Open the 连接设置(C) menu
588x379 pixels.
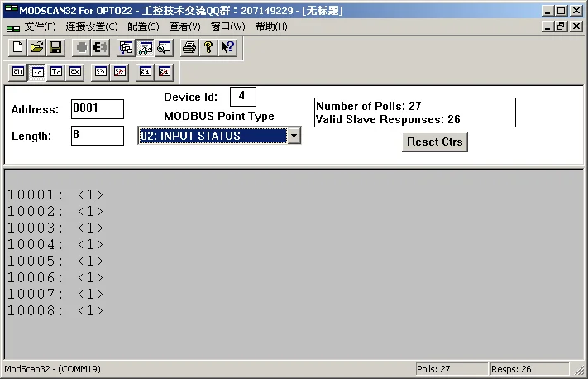tap(92, 26)
